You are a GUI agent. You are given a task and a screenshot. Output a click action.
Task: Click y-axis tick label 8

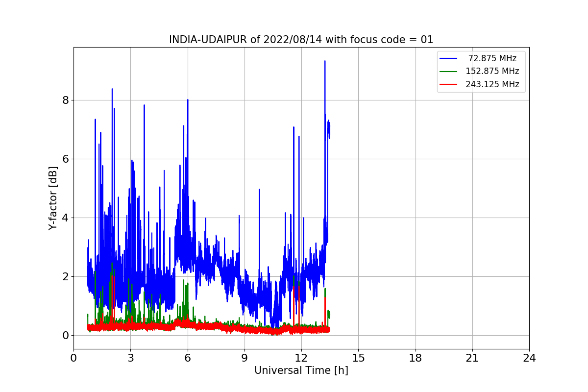(x=66, y=100)
